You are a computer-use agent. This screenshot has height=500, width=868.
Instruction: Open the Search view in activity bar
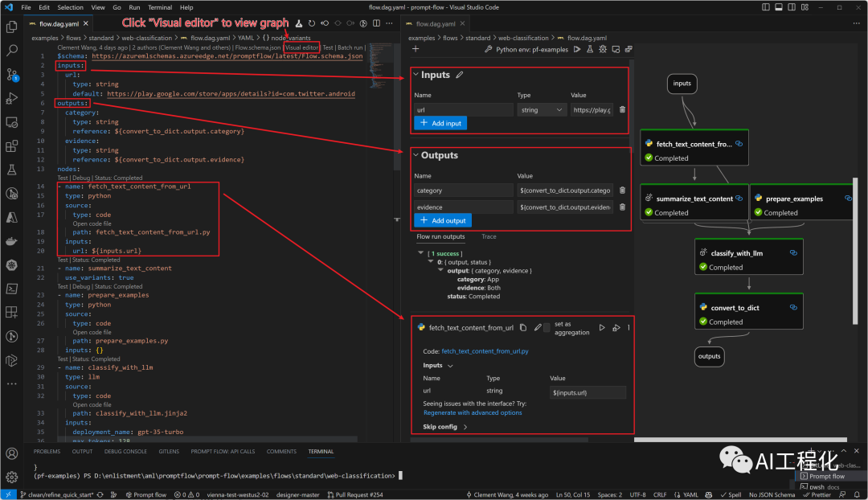click(x=11, y=51)
